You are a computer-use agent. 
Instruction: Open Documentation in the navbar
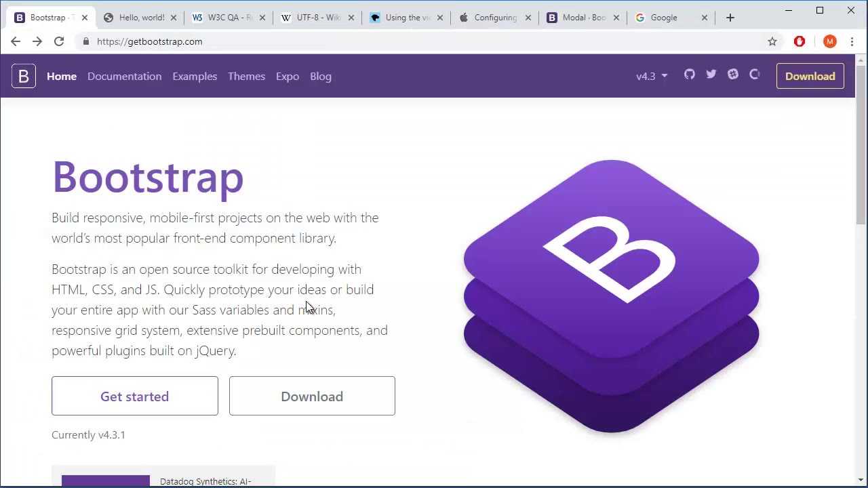pyautogui.click(x=124, y=76)
